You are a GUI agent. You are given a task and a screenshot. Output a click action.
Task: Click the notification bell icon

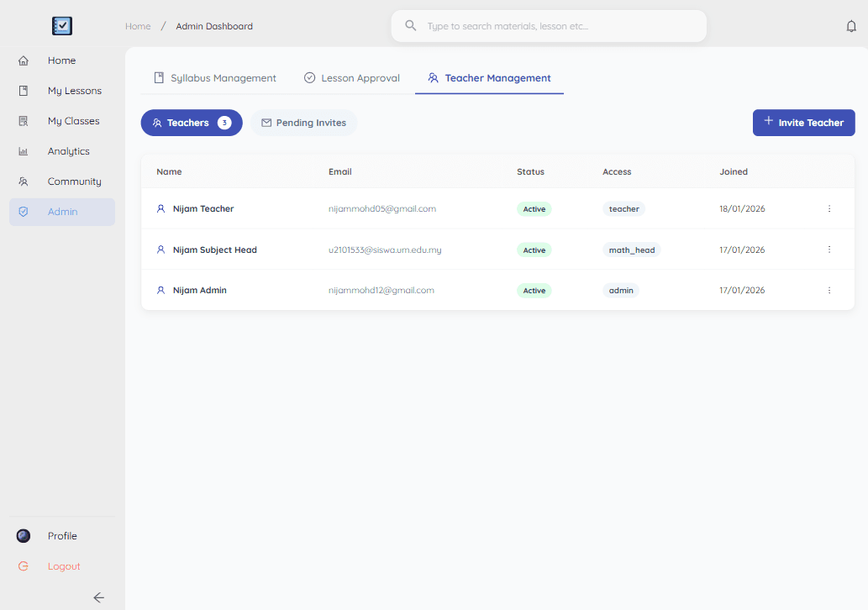[x=851, y=26]
